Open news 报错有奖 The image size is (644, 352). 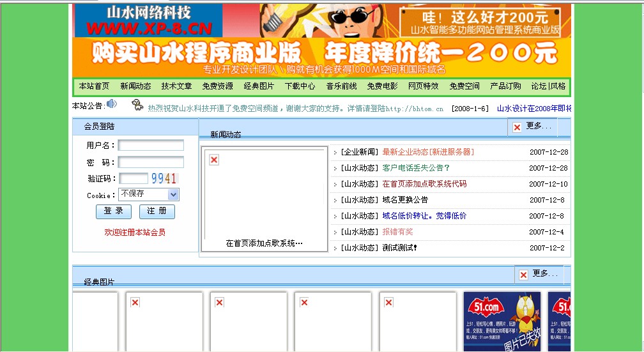(x=397, y=232)
